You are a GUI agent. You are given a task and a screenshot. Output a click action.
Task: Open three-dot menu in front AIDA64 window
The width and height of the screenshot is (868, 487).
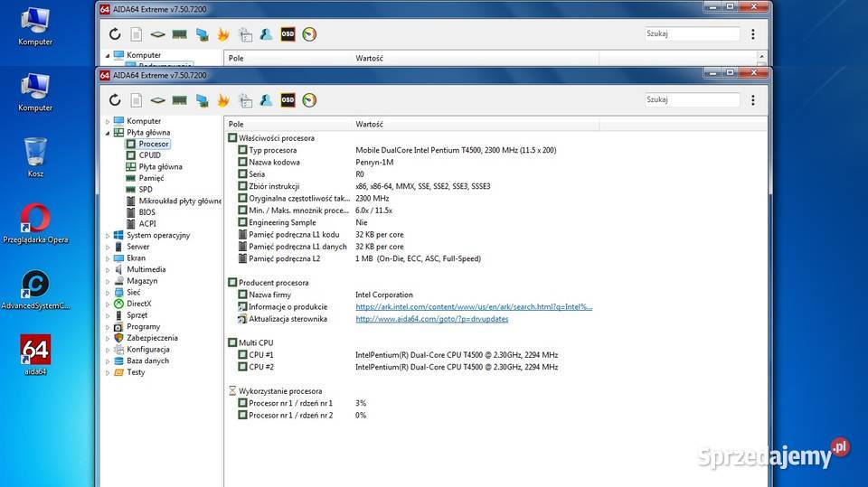point(753,100)
